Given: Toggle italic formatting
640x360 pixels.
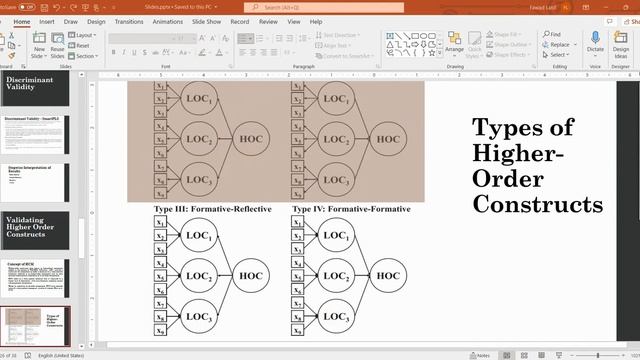Looking at the screenshot, I should coord(124,52).
